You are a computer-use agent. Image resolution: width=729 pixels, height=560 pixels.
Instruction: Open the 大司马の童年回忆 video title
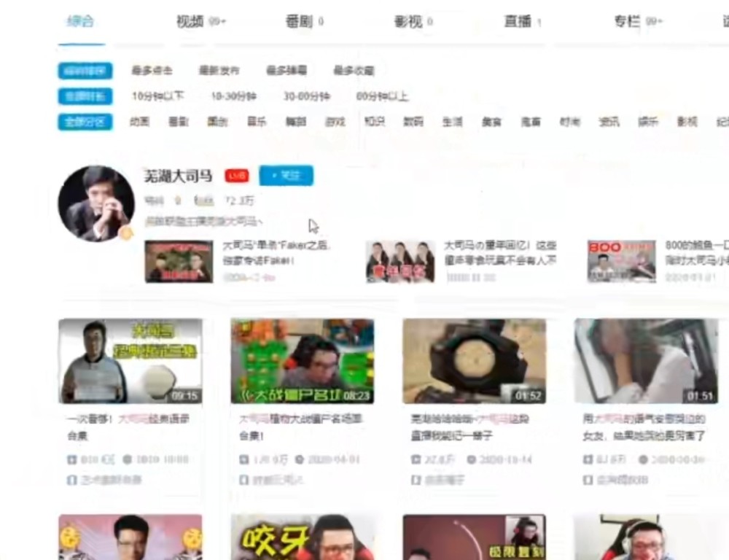500,252
